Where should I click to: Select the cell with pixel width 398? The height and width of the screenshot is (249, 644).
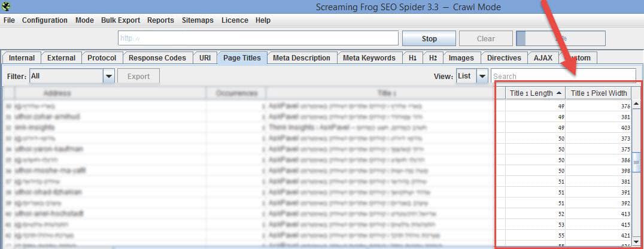598,171
